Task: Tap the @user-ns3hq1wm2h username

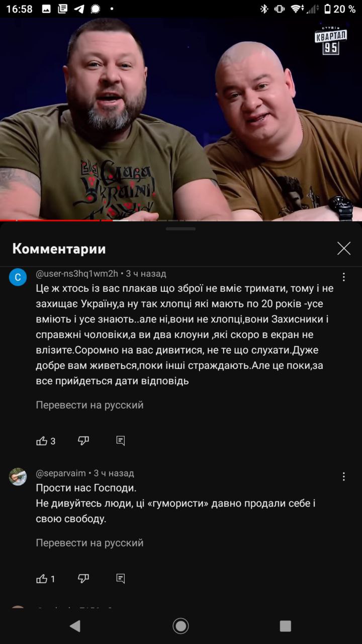Action: click(77, 274)
